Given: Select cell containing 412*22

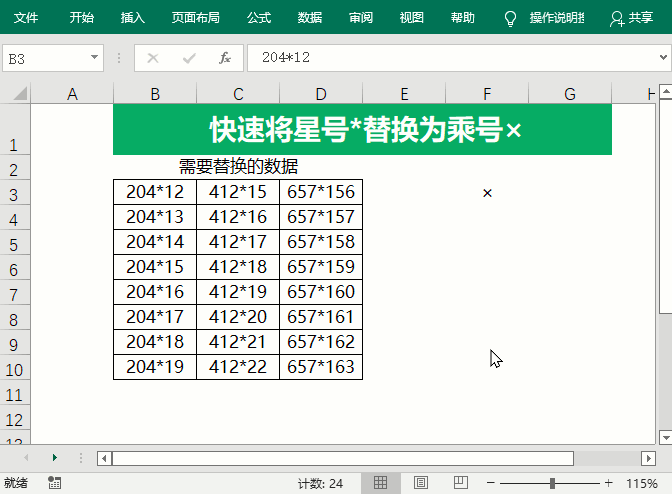Looking at the screenshot, I should 238,367.
